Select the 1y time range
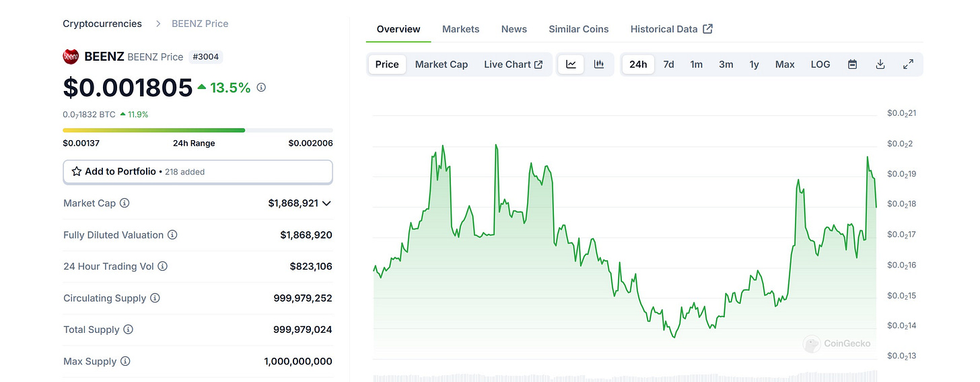 click(755, 65)
